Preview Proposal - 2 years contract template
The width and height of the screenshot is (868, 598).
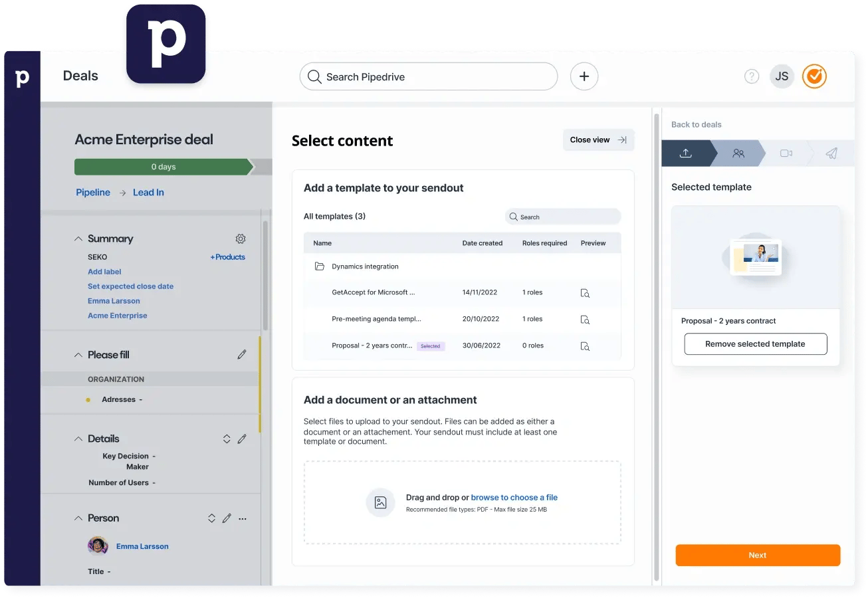pos(585,346)
